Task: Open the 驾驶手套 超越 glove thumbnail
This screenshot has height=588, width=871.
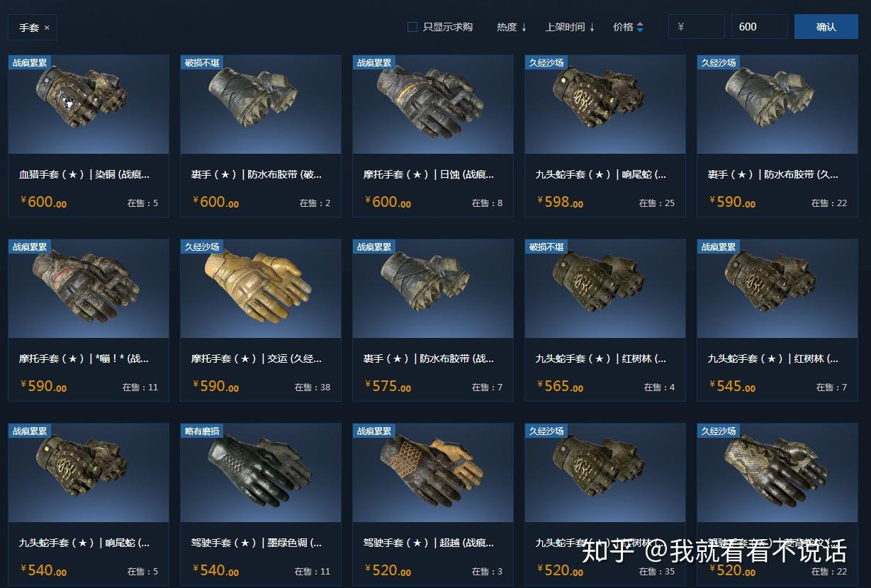Action: 433,473
